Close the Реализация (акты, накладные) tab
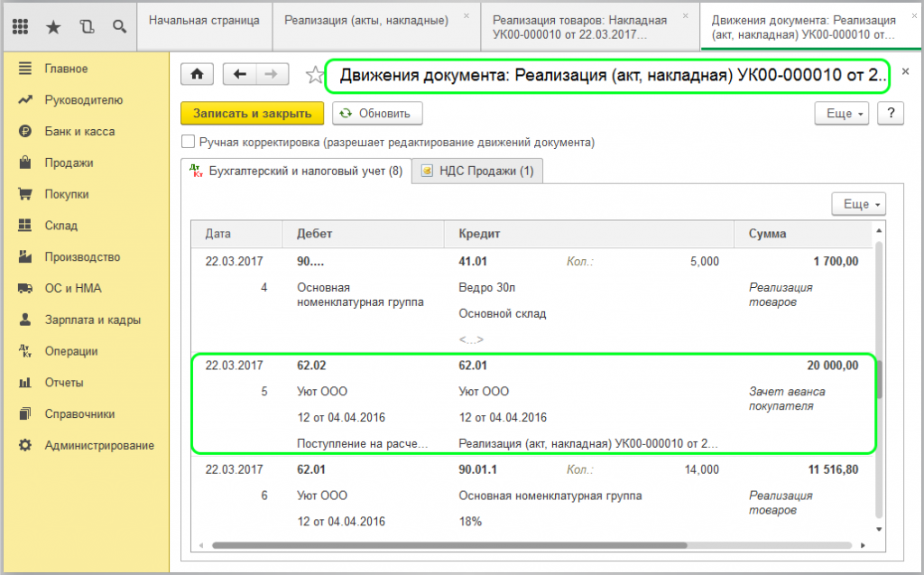Image resolution: width=924 pixels, height=575 pixels. click(466, 16)
